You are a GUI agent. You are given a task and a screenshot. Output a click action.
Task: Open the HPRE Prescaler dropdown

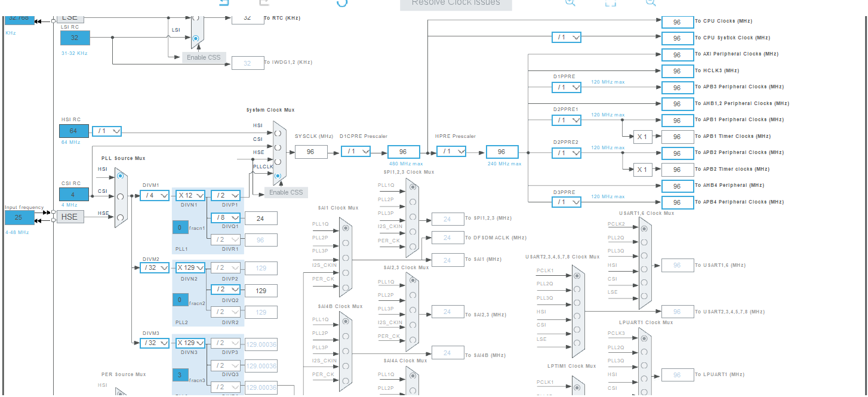coord(451,151)
